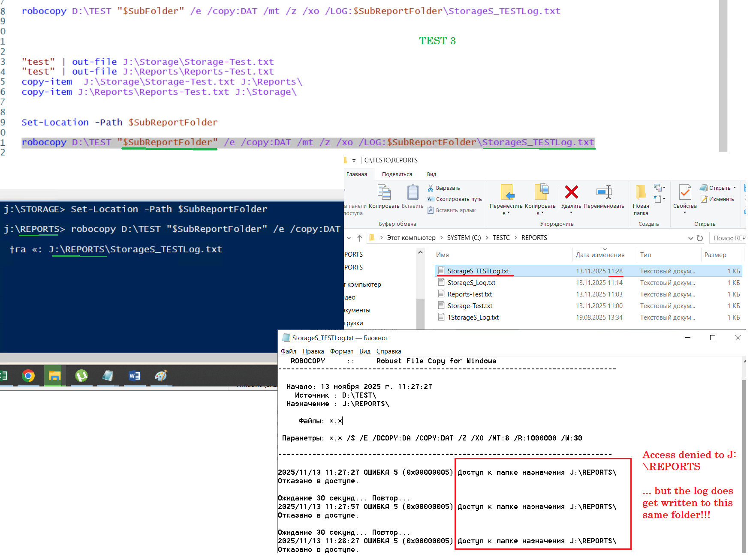Open Microsoft Word from the taskbar

tap(135, 376)
